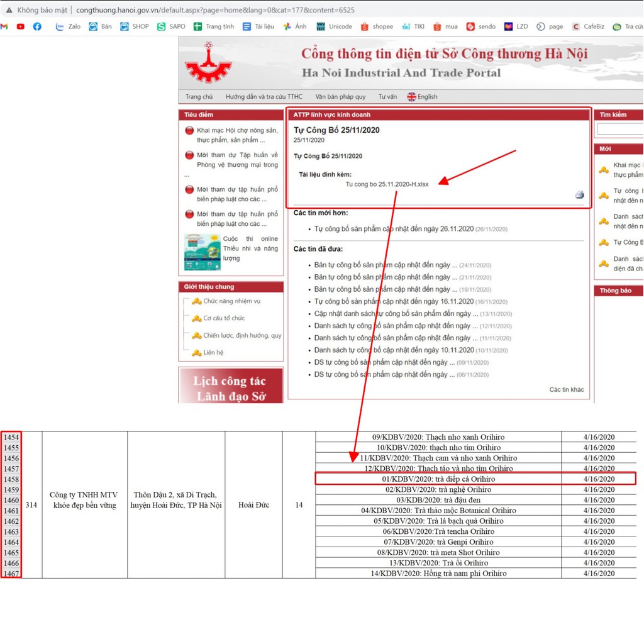Open the TIKI bookmark
The height and width of the screenshot is (644, 644).
point(413,26)
